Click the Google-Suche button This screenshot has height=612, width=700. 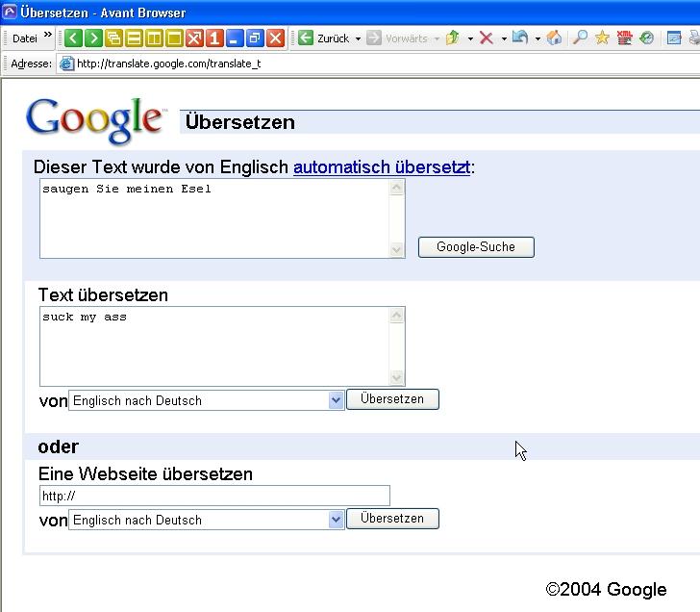pos(476,247)
